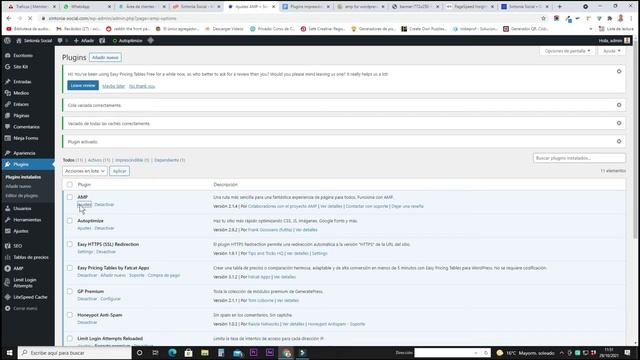Click the Comentarios speech bubble icon in sidebar
640x360 pixels.
[x=8, y=127]
